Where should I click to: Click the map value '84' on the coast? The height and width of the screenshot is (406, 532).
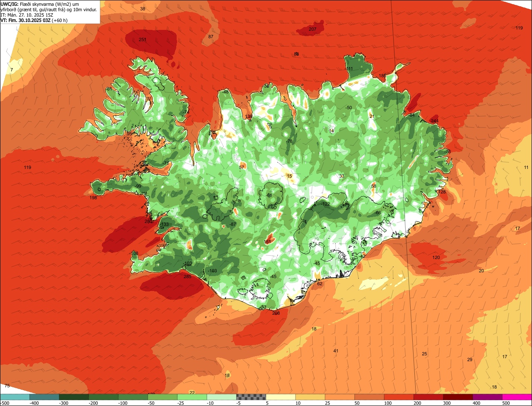412,115
